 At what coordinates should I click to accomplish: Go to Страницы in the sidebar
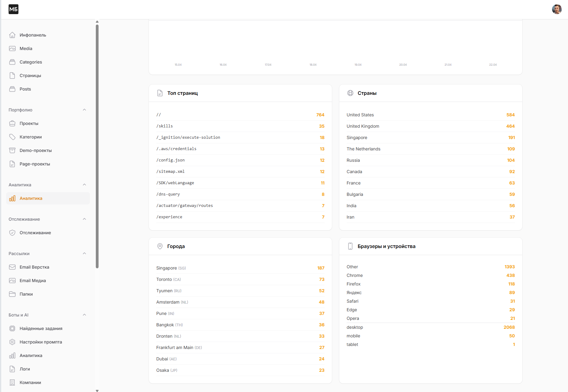[x=48, y=76]
